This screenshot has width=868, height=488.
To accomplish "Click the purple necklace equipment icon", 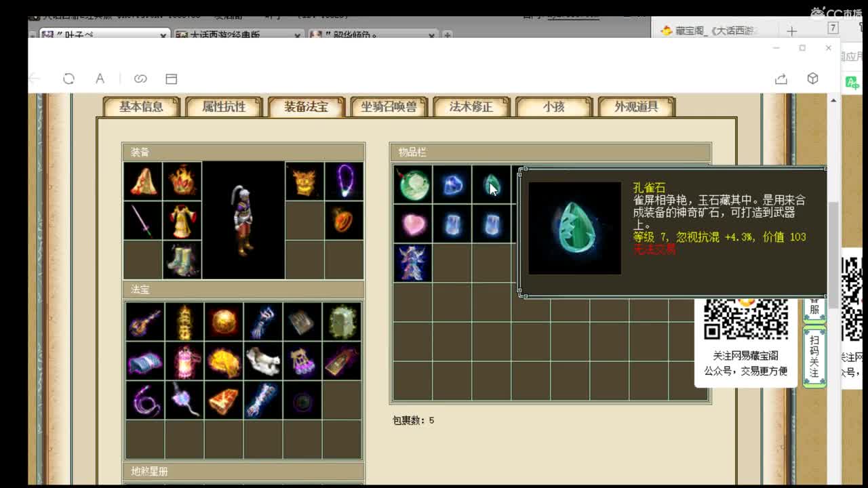I will point(344,181).
